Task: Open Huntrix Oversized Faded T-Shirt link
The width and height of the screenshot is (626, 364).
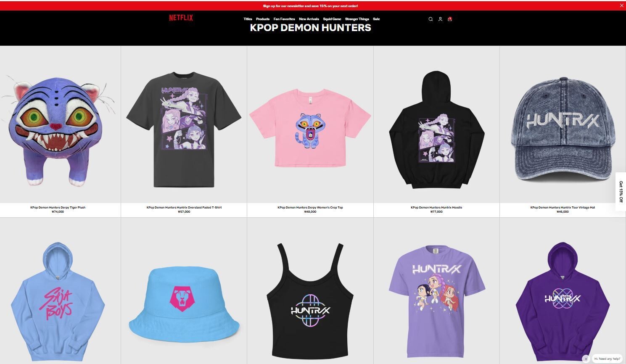Action: 184,207
